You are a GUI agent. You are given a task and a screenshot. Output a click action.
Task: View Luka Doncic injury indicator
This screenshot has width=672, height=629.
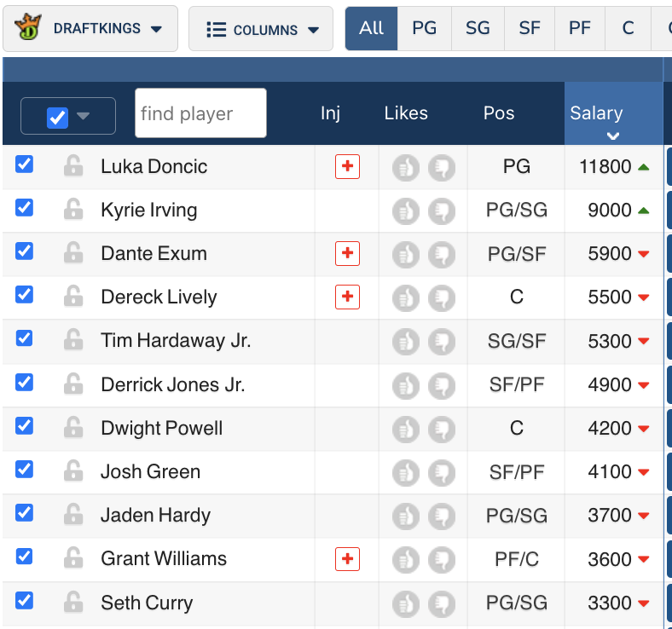(347, 166)
